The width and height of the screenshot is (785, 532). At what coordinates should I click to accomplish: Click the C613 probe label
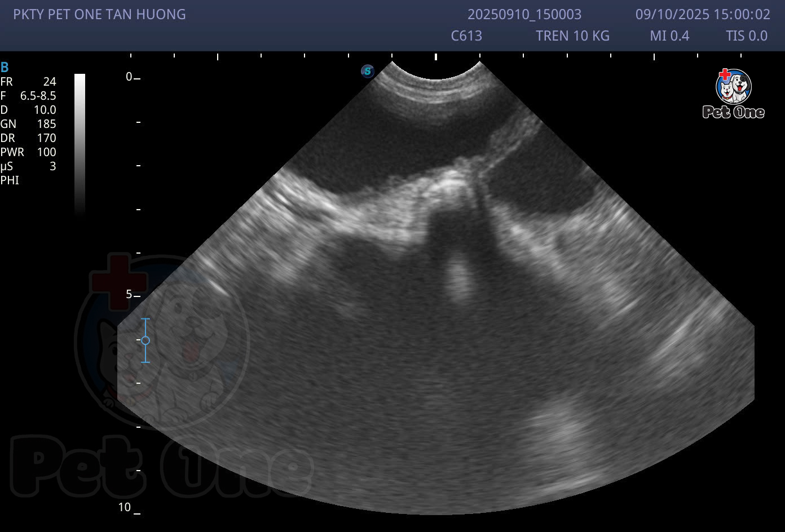466,36
